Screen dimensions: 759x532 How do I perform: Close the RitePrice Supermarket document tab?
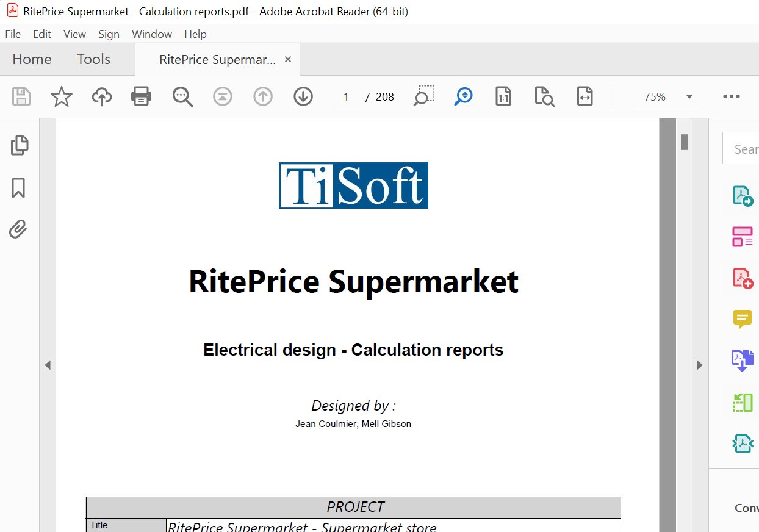point(288,59)
